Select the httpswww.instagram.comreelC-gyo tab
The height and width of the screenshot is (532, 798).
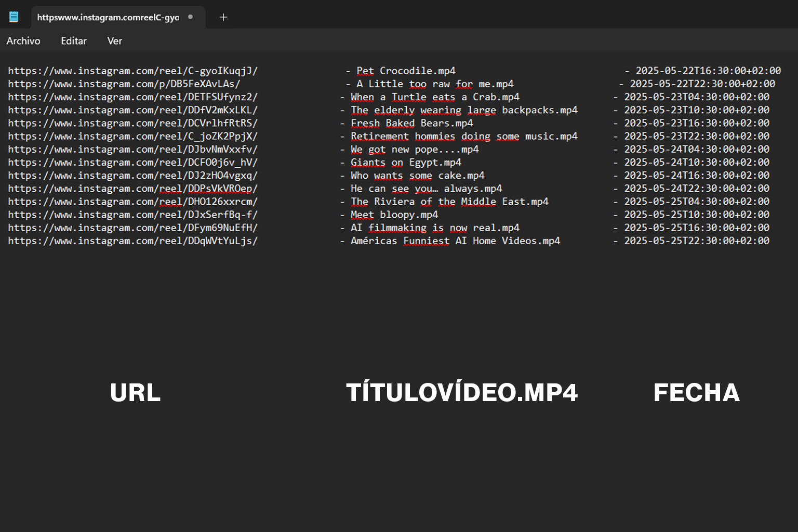pos(118,17)
